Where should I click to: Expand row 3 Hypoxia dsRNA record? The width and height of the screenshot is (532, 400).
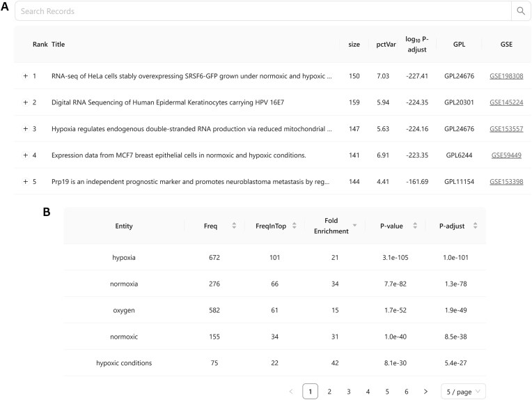point(26,129)
